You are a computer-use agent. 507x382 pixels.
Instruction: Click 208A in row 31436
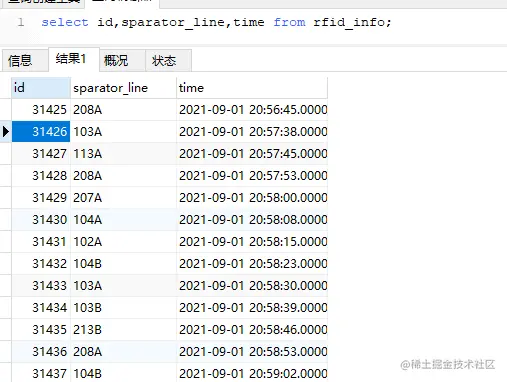[x=123, y=352]
